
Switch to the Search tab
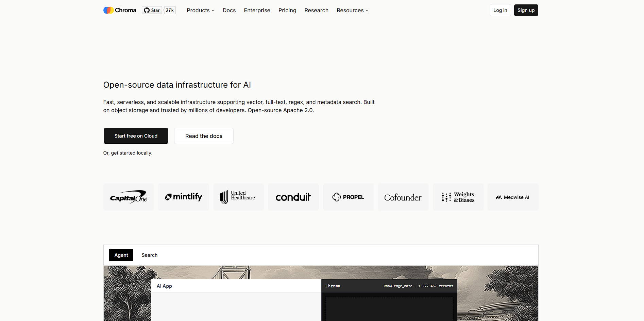[x=150, y=255]
